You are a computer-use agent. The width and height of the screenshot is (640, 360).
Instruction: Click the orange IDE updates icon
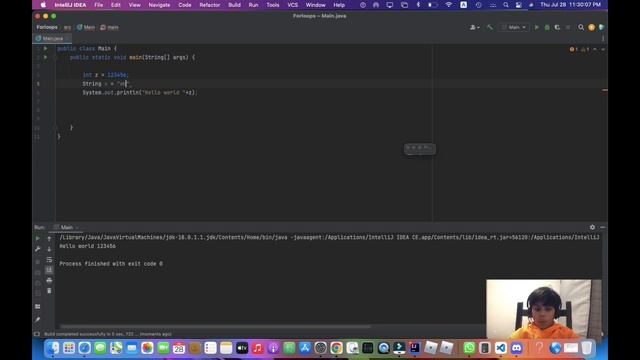(591, 27)
